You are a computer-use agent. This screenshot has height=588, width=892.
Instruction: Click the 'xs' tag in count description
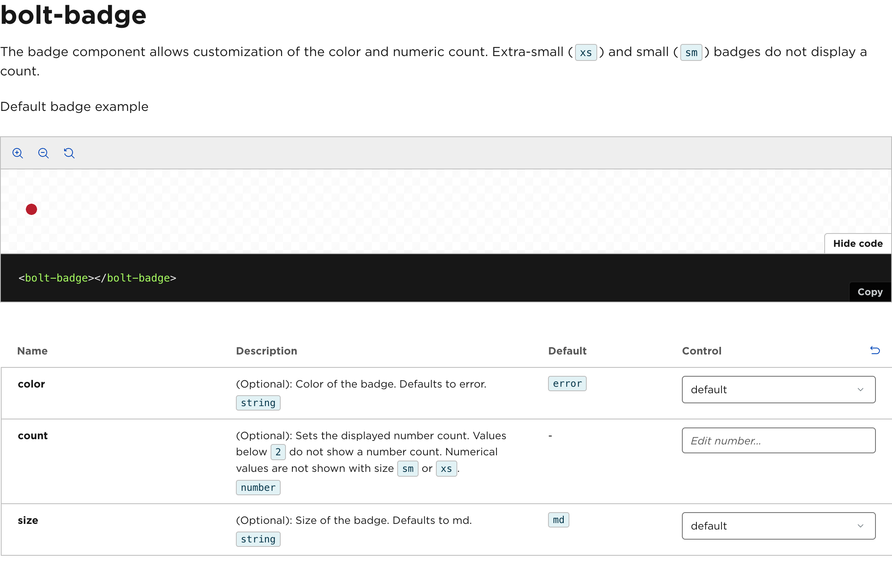point(446,469)
